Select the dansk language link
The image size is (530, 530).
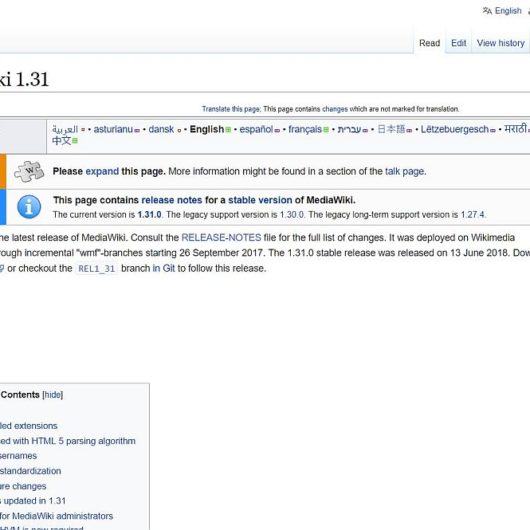tap(161, 129)
